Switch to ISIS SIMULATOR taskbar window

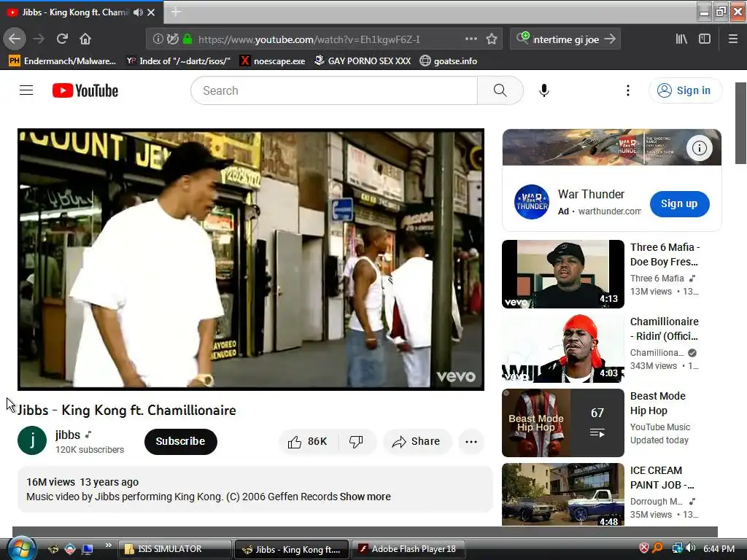[x=174, y=549]
